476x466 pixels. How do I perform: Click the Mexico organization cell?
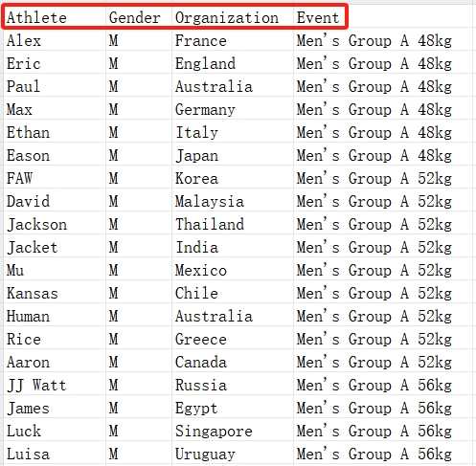[233, 270]
